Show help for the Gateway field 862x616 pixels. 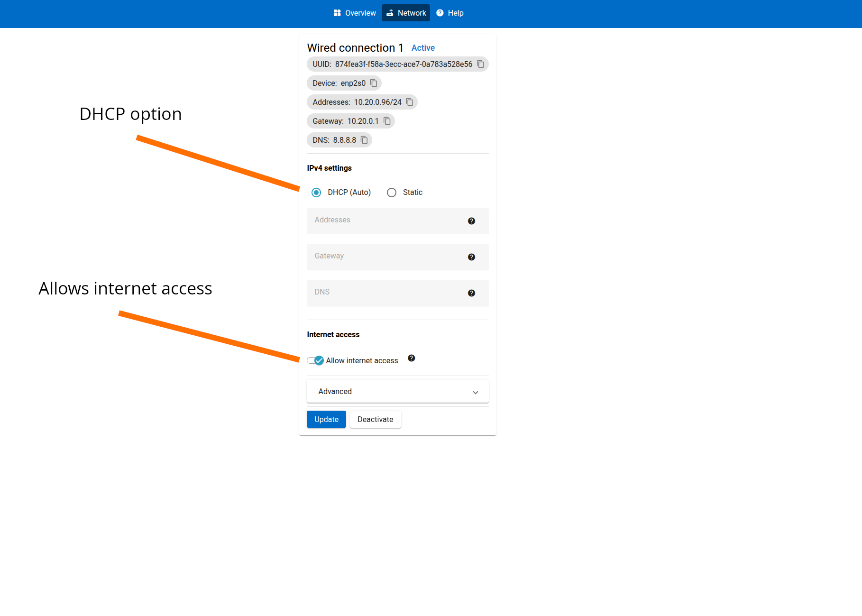tap(471, 257)
